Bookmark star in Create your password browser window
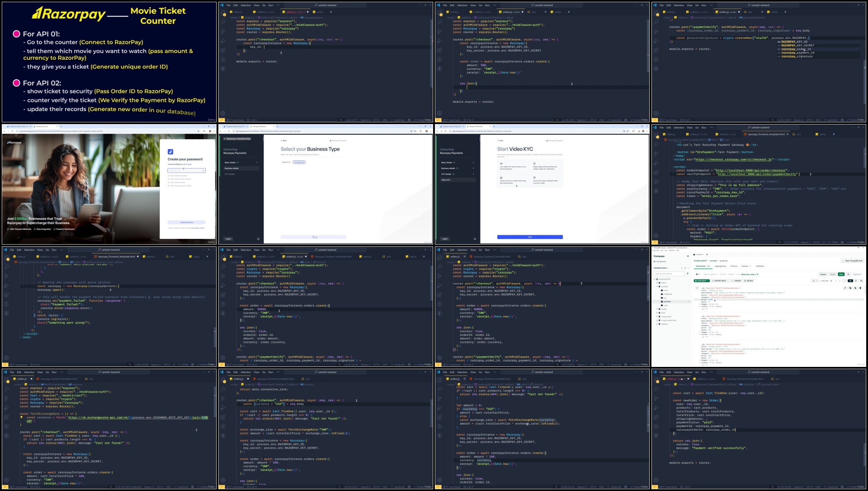This screenshot has width=868, height=491. (x=198, y=131)
